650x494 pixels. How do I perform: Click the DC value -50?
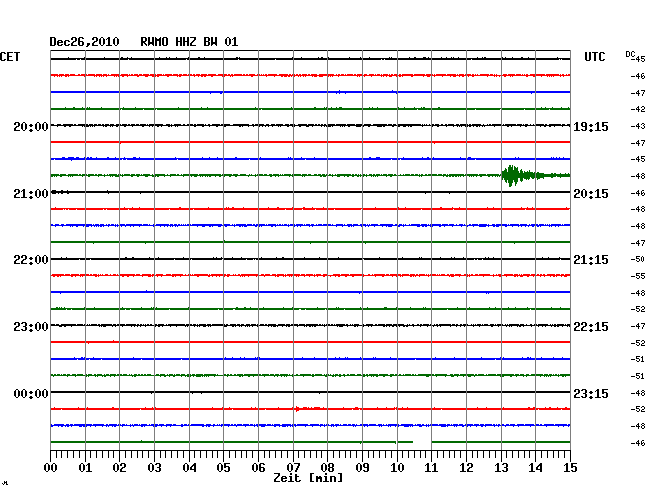pyautogui.click(x=638, y=259)
